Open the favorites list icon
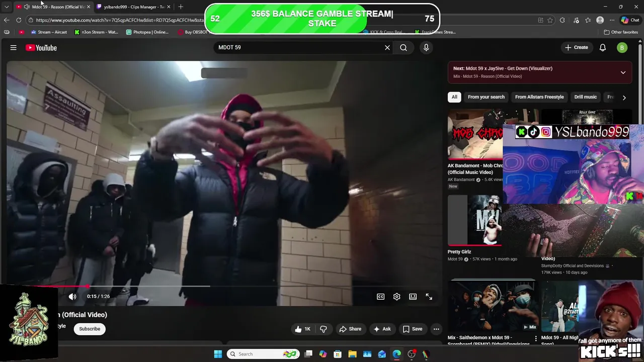Image resolution: width=644 pixels, height=362 pixels. [588, 20]
